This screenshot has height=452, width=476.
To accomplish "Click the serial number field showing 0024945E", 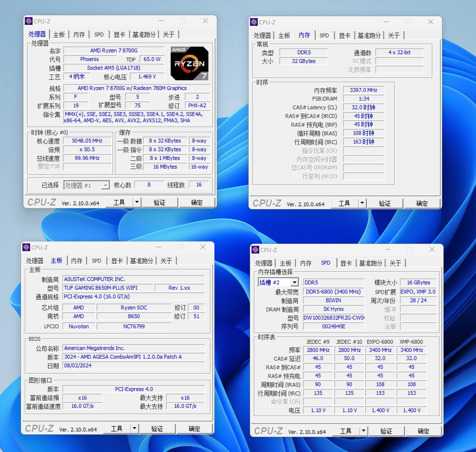I will click(333, 326).
